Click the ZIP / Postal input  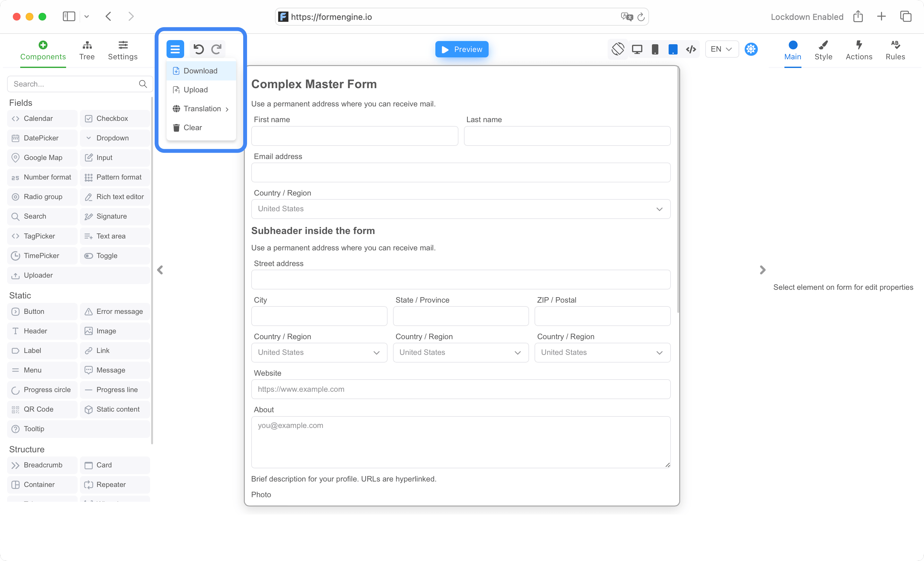[x=602, y=316]
